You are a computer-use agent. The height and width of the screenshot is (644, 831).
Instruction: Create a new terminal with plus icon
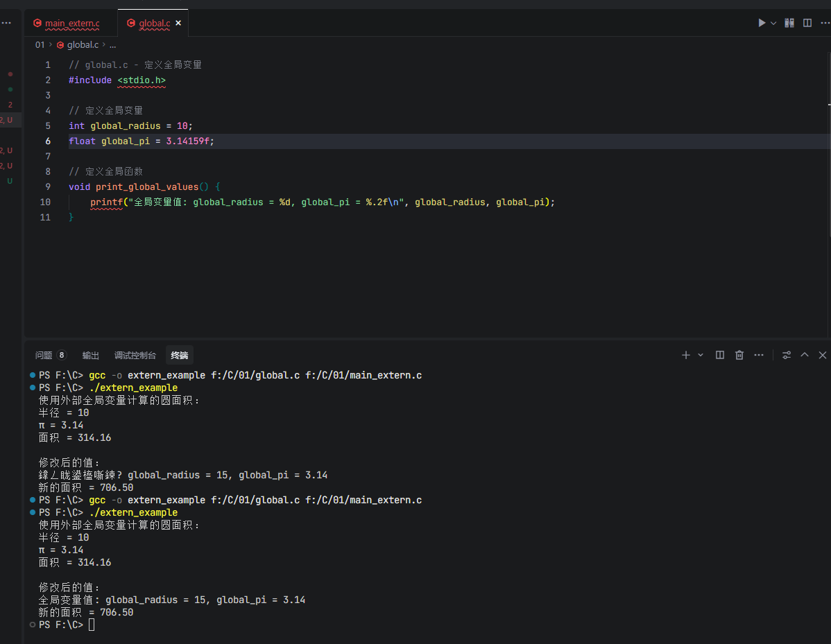[x=685, y=355]
